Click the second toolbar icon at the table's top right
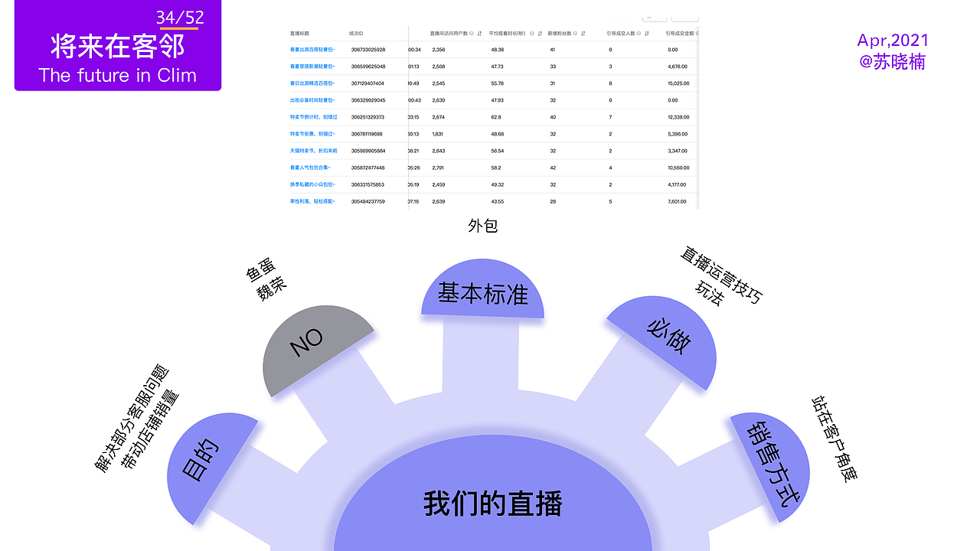The width and height of the screenshot is (980, 551). coord(684,18)
